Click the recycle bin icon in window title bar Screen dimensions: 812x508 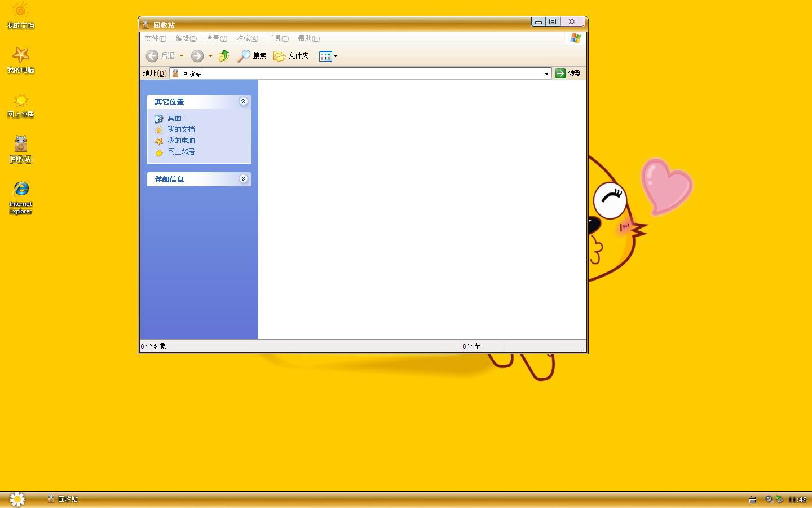pyautogui.click(x=145, y=25)
